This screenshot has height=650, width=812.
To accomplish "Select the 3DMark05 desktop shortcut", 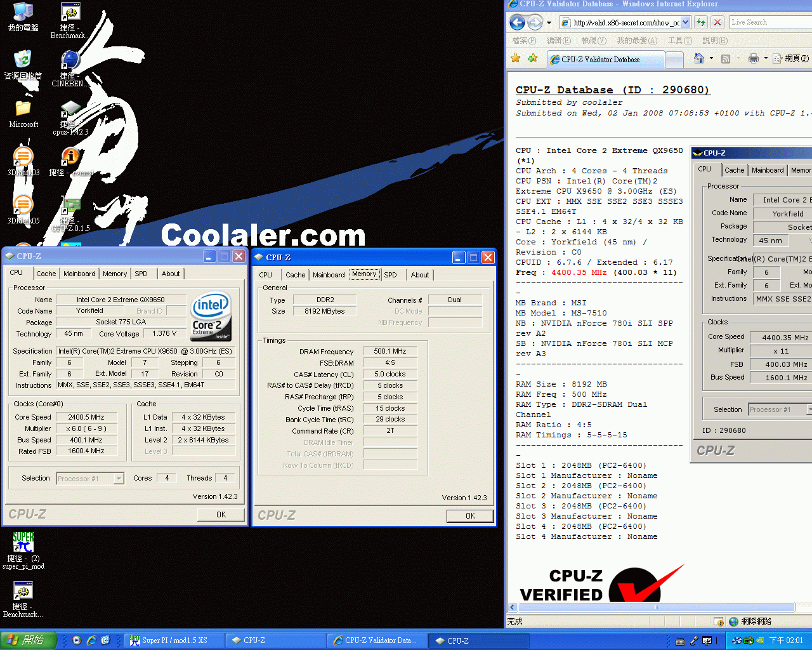I will pyautogui.click(x=23, y=209).
